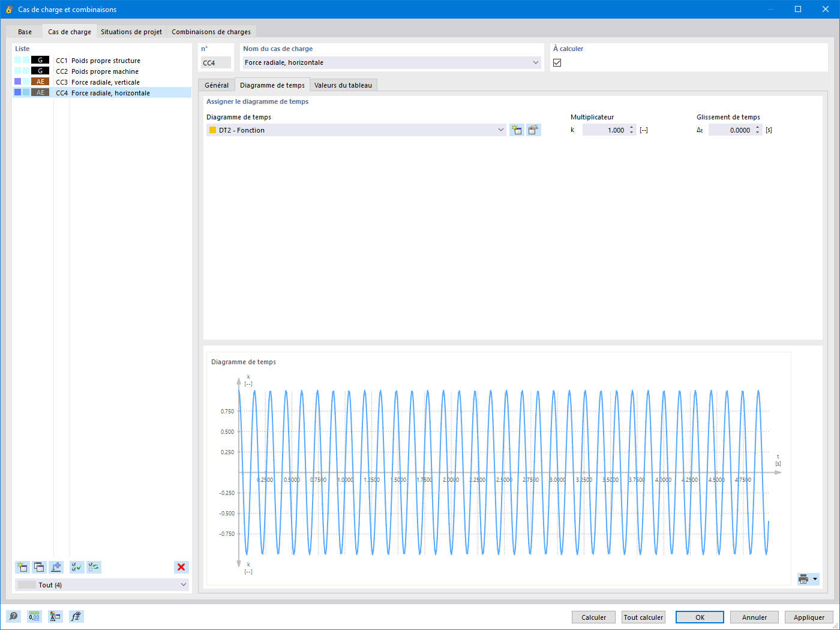Confirm with the OK button
Viewport: 840px width, 630px height.
click(700, 617)
